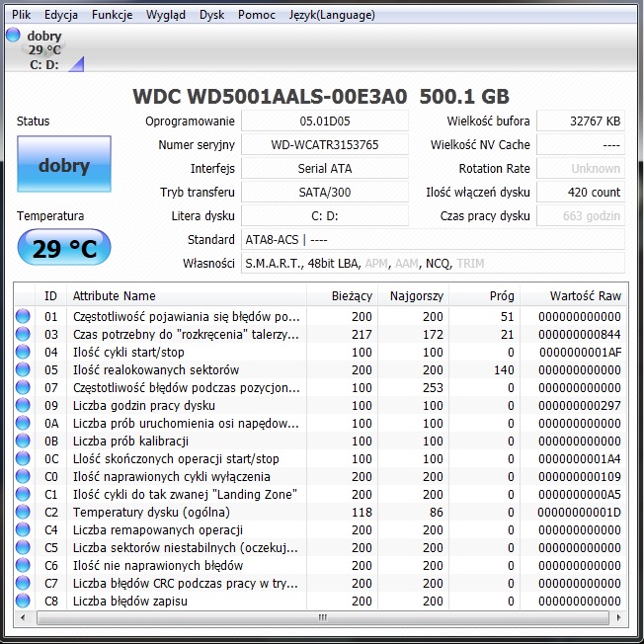Click the blue 'dobry' health status button
Image resolution: width=644 pixels, height=644 pixels.
[63, 165]
